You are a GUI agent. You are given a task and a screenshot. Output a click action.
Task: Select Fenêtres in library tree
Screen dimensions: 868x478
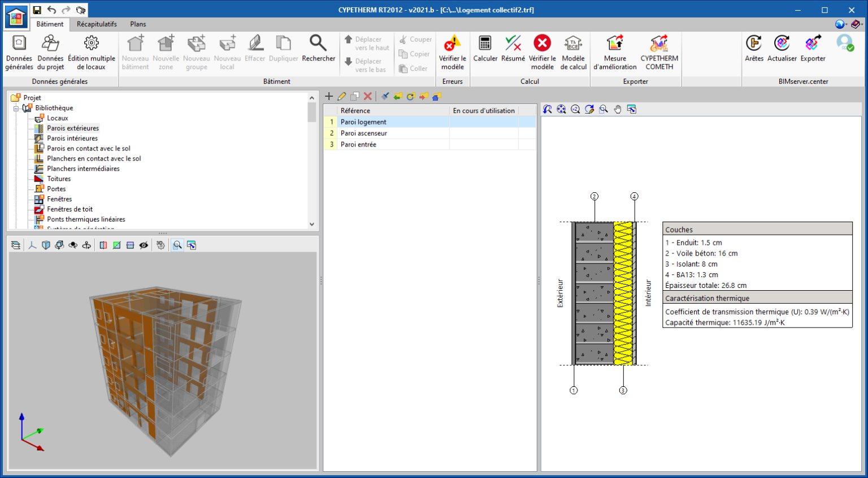(x=59, y=199)
